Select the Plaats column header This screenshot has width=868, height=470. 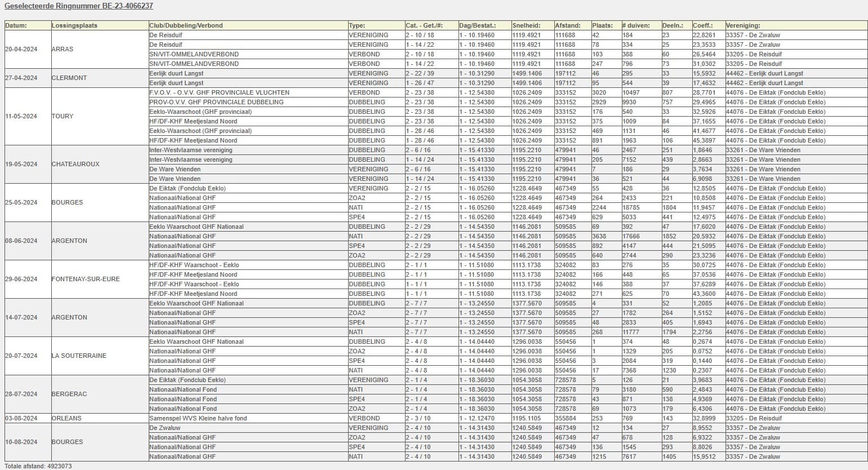pos(603,25)
